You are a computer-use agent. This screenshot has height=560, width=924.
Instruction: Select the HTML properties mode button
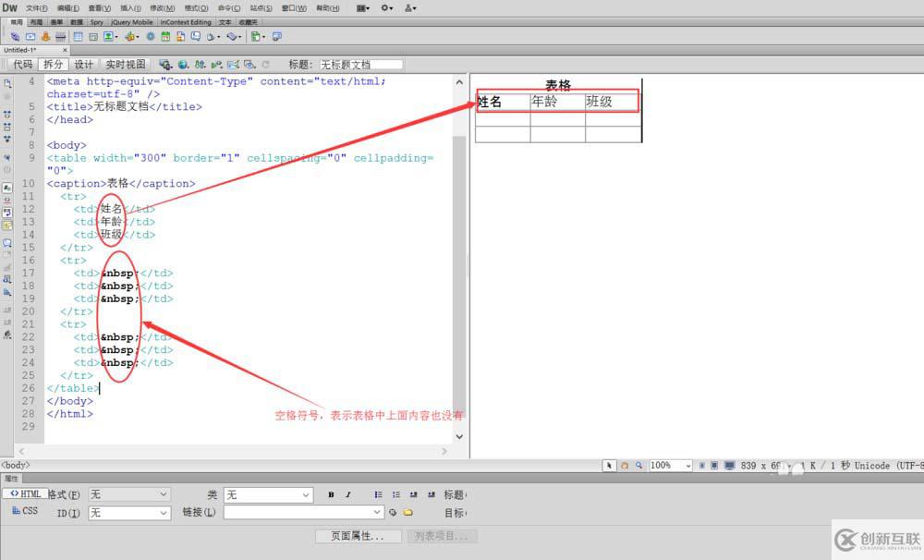click(25, 494)
